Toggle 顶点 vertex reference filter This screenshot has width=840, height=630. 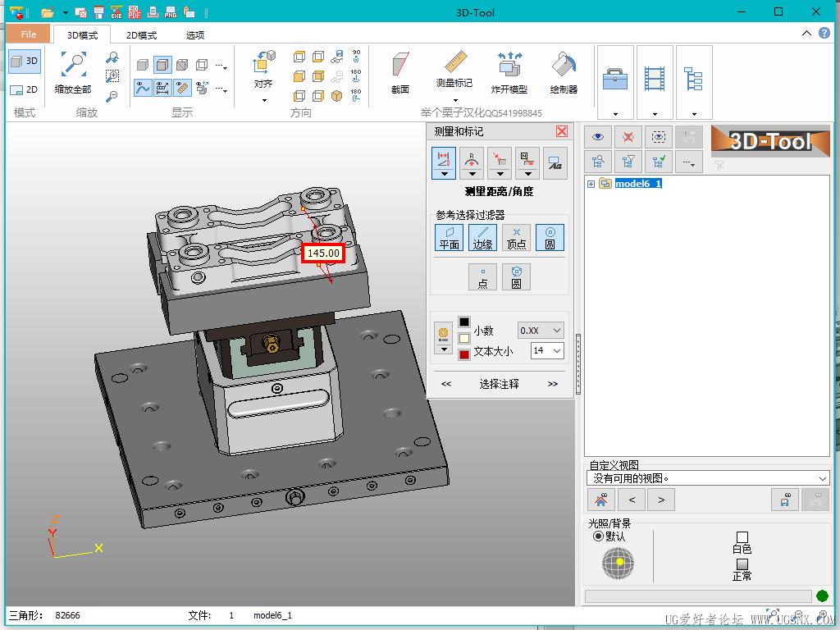click(x=517, y=237)
